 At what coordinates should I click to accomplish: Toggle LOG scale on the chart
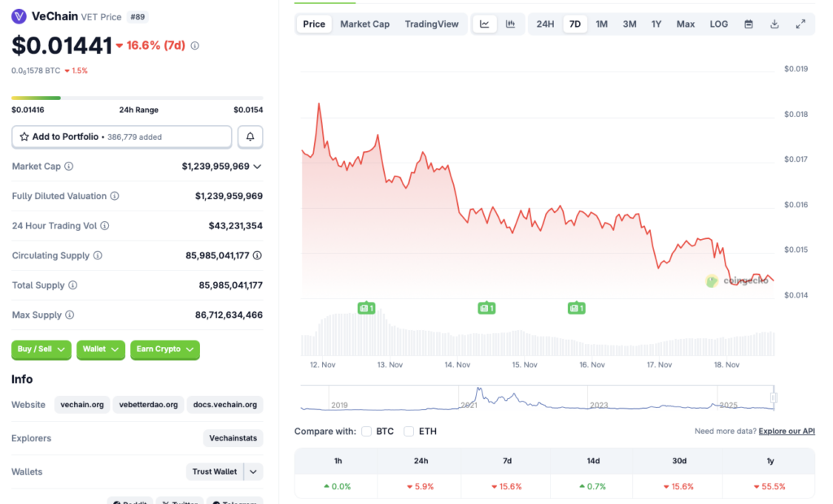tap(718, 24)
